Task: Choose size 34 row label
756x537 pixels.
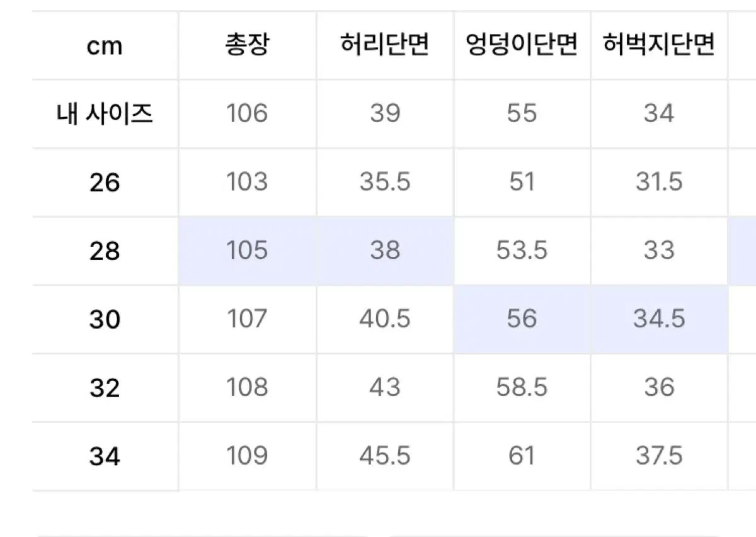Action: pos(105,456)
